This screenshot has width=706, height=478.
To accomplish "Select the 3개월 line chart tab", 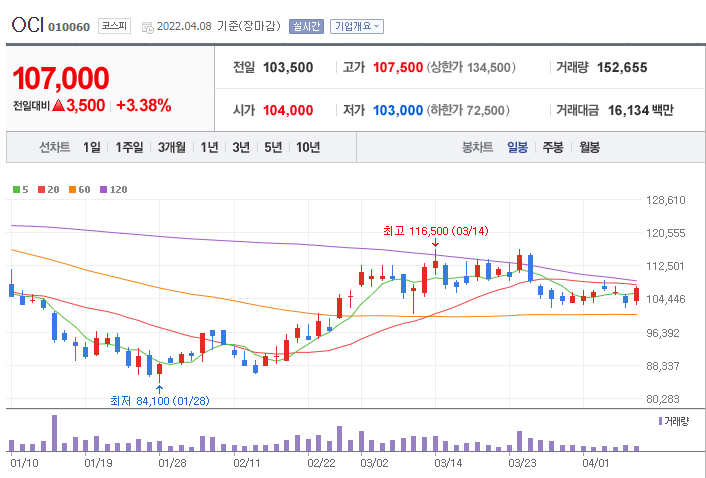I will (172, 147).
